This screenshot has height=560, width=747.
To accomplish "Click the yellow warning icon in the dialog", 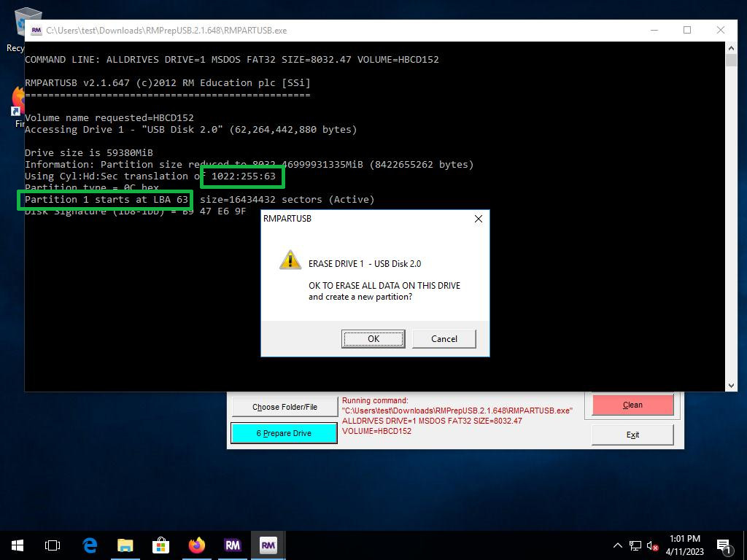I will click(x=290, y=260).
